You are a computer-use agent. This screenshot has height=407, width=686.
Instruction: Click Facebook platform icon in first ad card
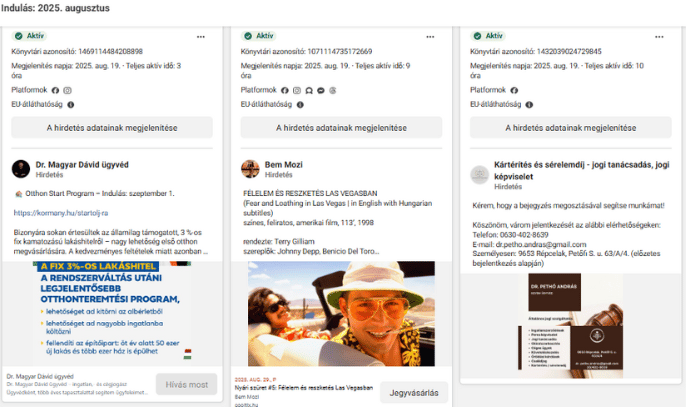click(x=54, y=89)
